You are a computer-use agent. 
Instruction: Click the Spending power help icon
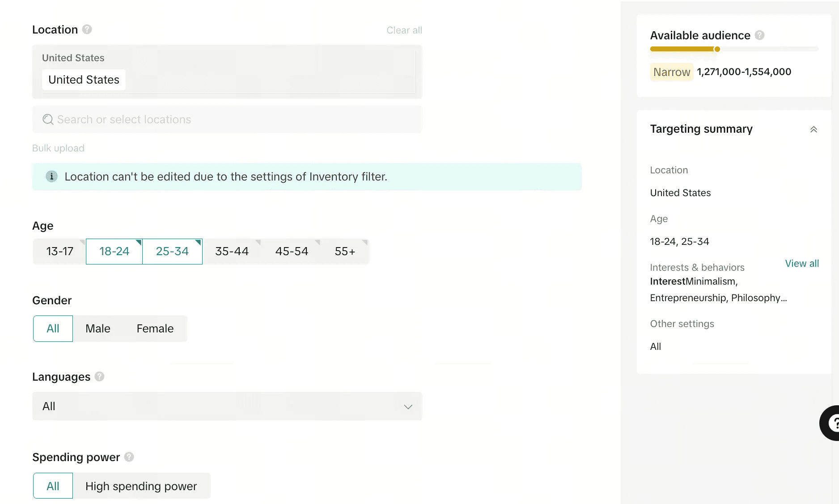(x=129, y=457)
